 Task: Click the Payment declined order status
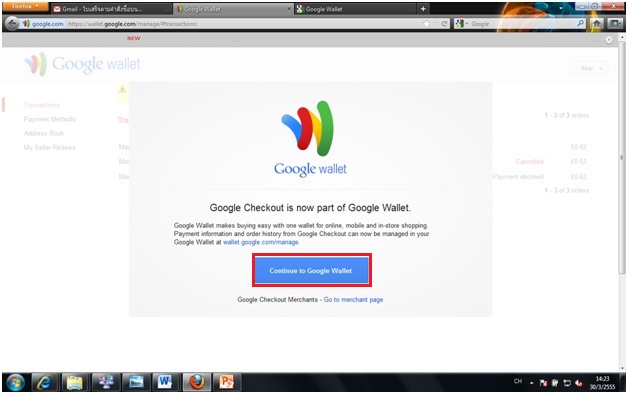[x=518, y=177]
